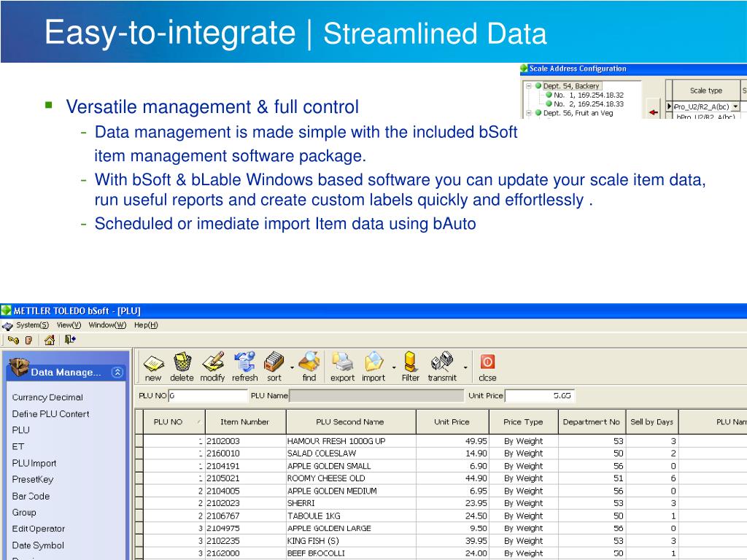Click the Sell by Days column header
This screenshot has height=560, width=747.
[652, 422]
